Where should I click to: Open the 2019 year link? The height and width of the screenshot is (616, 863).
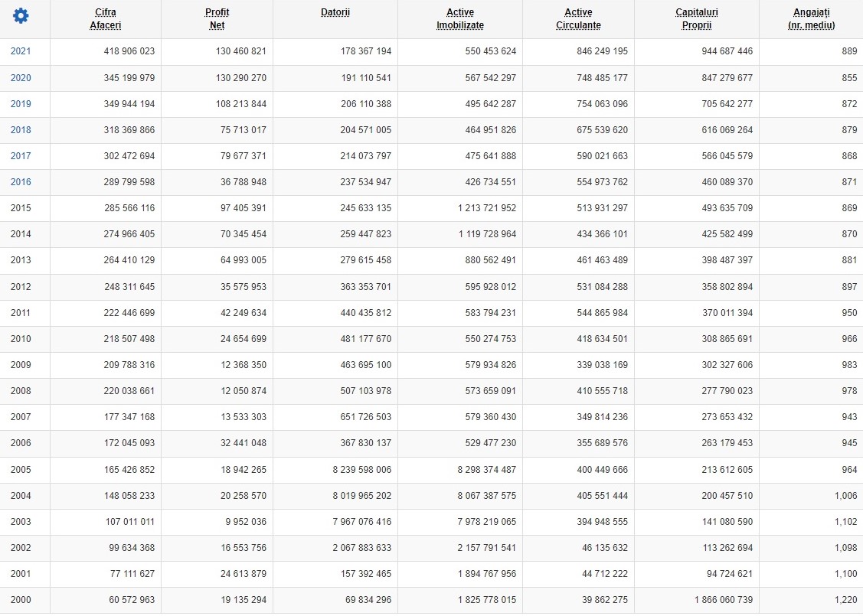click(x=21, y=103)
